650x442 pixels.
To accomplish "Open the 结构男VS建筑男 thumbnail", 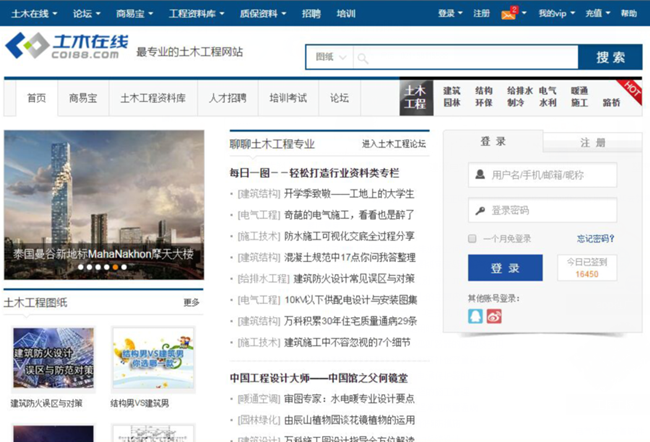I will (153, 358).
